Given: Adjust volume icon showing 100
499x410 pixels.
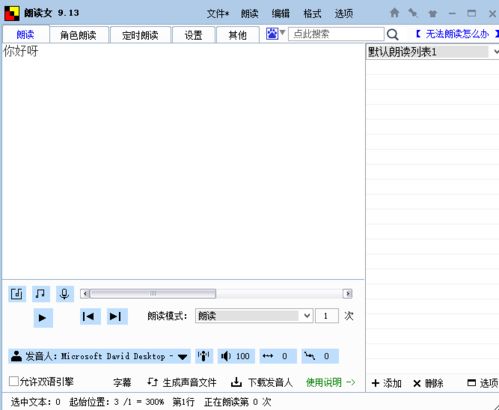Looking at the screenshot, I should pyautogui.click(x=236, y=356).
